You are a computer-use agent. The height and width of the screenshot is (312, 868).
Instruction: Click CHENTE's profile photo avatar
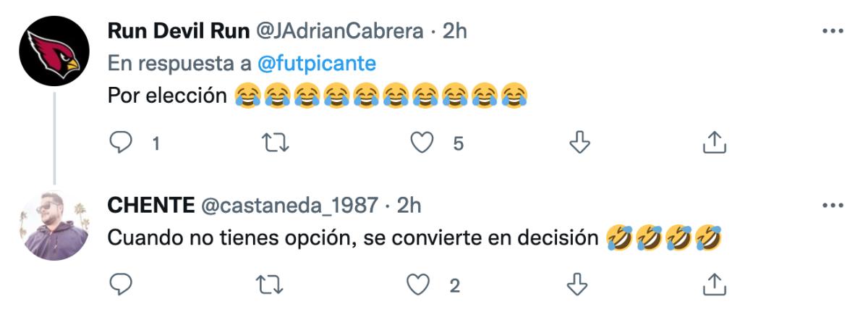(x=54, y=225)
